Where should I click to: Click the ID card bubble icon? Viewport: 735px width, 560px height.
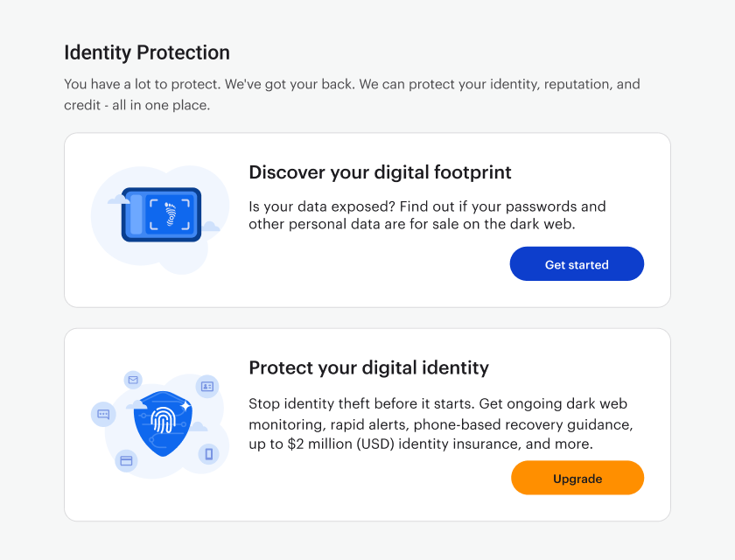click(x=207, y=386)
